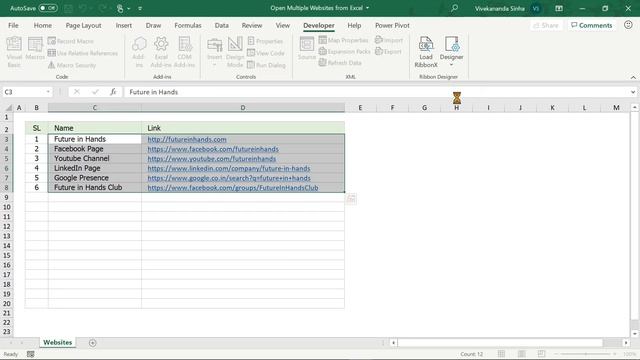Click the Record Macro icon
Screen dimensions: 640x360
click(71, 41)
